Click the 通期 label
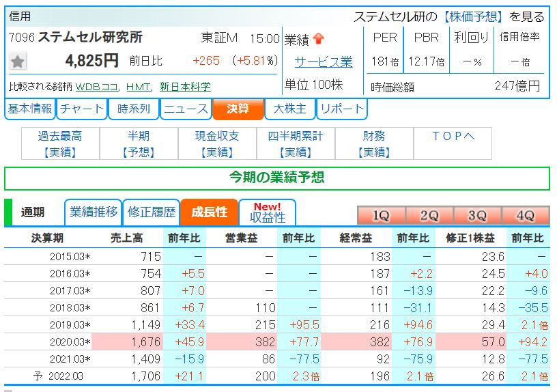557x392 pixels. (33, 212)
